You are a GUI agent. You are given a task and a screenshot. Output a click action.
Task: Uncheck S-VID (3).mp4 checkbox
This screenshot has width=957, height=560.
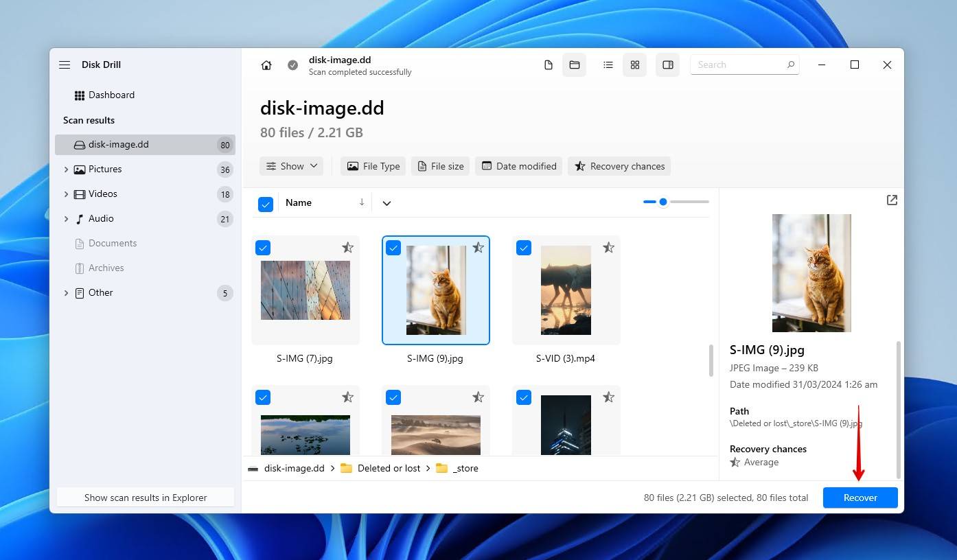[524, 248]
